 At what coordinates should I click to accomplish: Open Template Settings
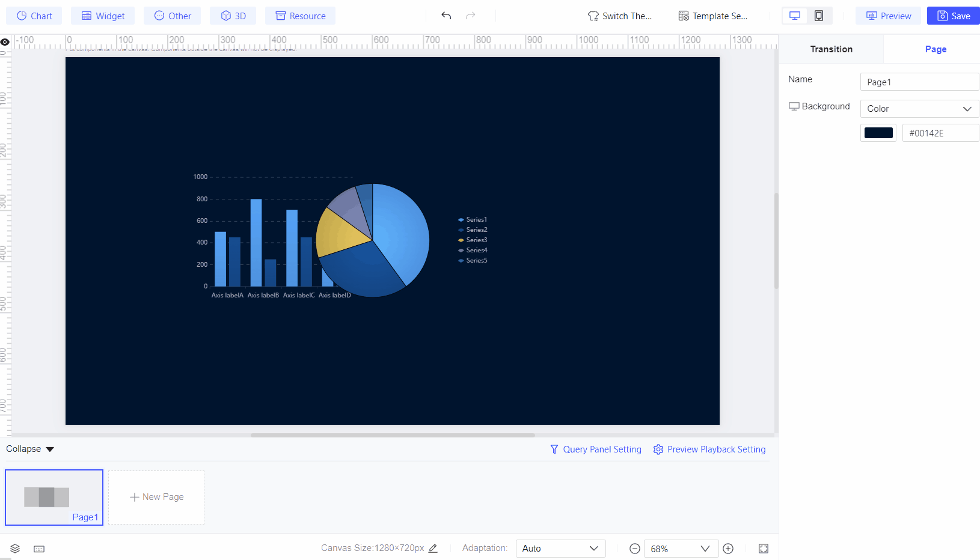coord(713,16)
